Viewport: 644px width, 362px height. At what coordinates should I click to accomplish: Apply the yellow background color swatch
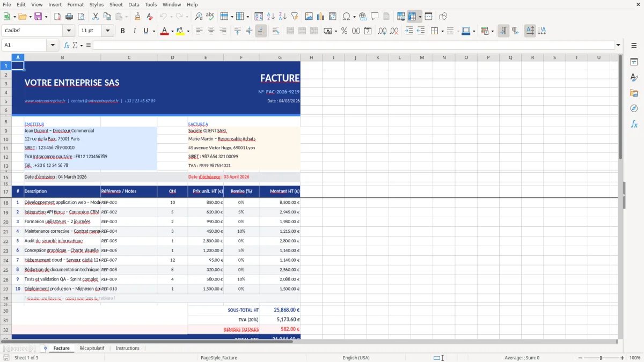click(x=180, y=31)
